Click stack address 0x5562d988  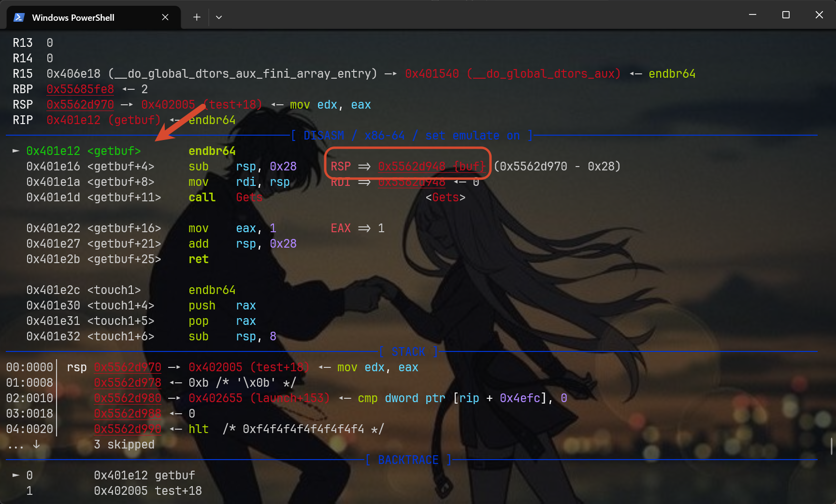128,414
